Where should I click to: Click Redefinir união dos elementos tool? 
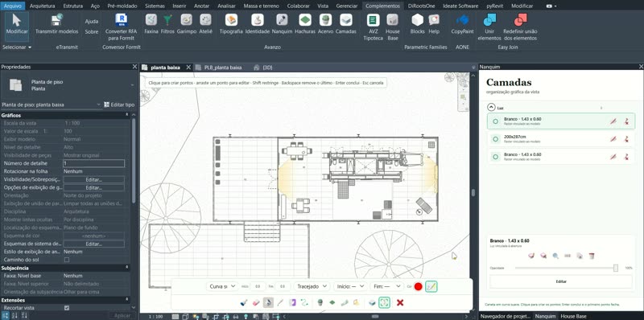(x=520, y=27)
